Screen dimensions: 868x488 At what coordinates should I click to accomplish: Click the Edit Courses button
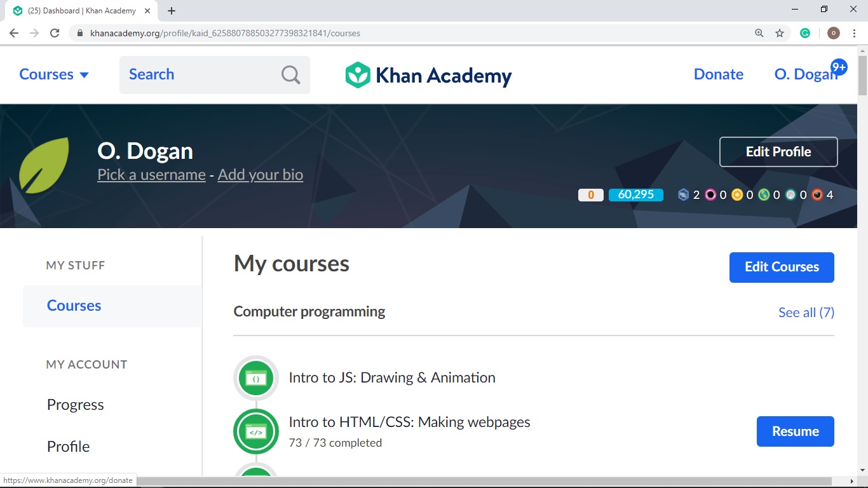tap(782, 268)
